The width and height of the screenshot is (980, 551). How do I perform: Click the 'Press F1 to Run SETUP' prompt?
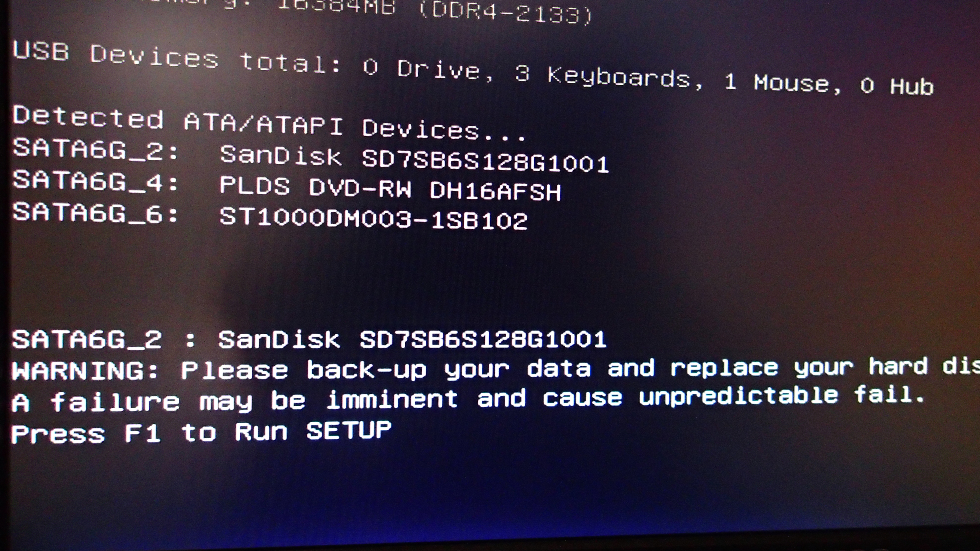tap(201, 432)
